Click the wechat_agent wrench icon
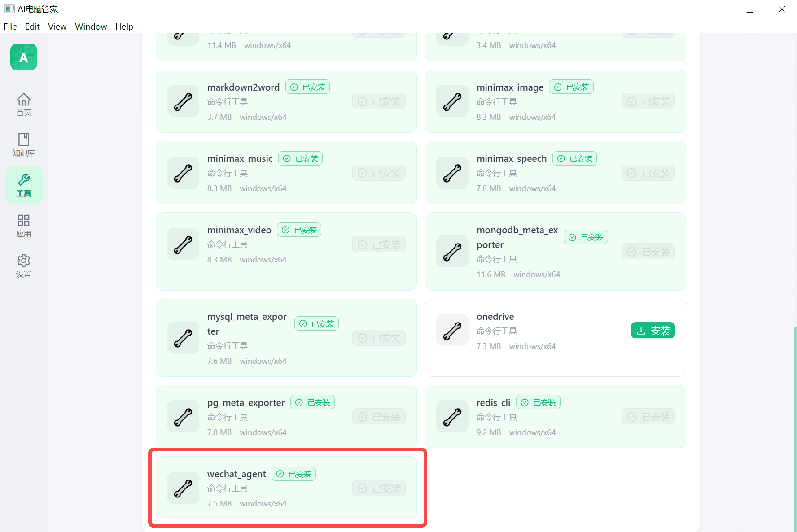 (183, 488)
